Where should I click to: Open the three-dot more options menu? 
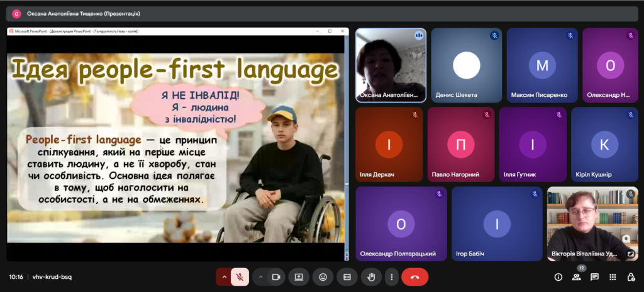tap(392, 277)
